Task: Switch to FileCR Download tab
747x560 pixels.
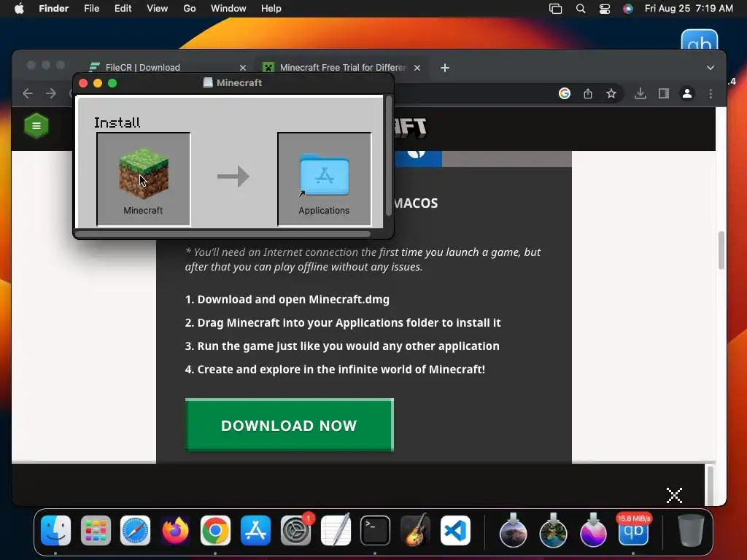Action: coord(142,68)
